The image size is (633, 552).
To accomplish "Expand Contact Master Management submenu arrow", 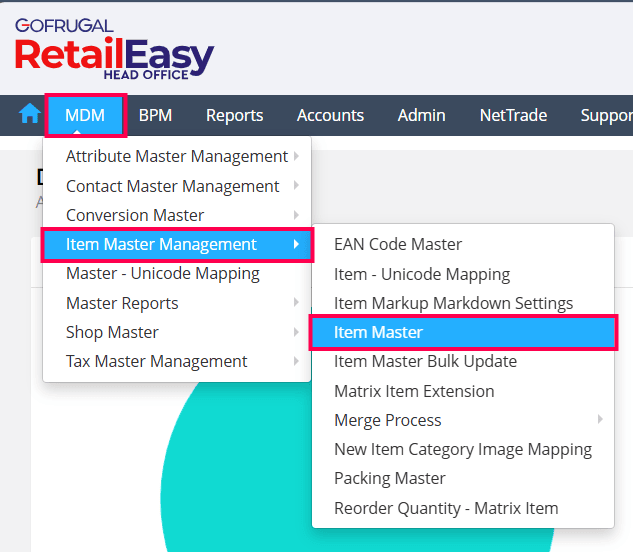I will (296, 185).
